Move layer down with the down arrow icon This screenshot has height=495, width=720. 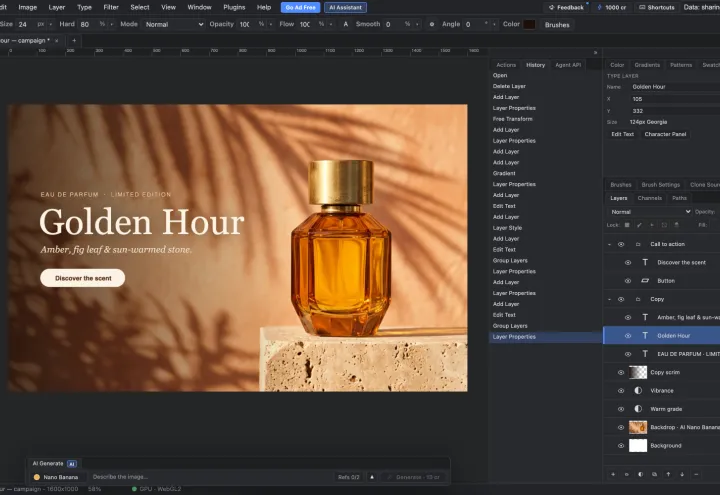click(x=682, y=474)
